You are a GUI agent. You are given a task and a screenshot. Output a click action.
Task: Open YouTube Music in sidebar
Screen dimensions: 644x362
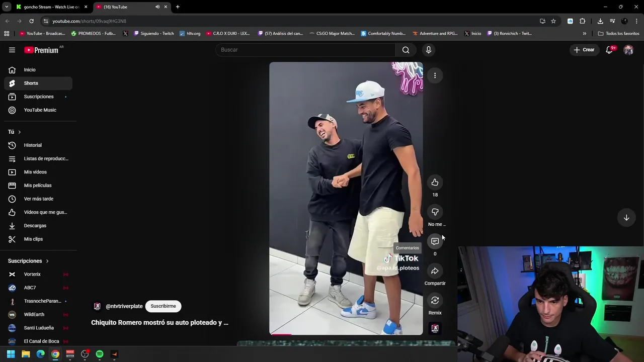tap(38, 110)
